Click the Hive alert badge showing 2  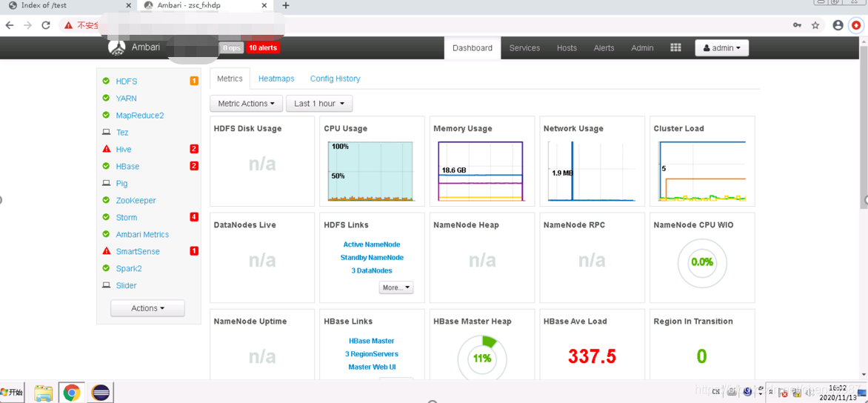pyautogui.click(x=194, y=149)
